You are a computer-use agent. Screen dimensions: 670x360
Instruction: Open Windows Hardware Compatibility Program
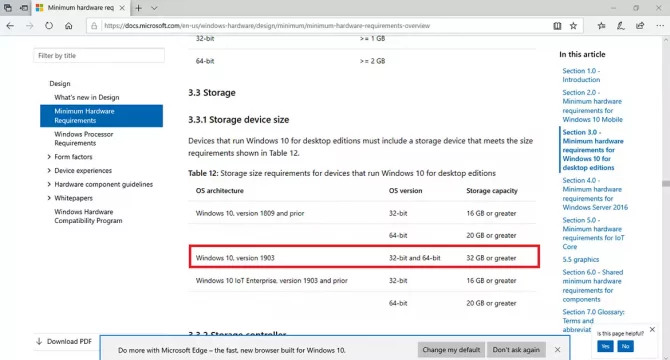[88, 216]
